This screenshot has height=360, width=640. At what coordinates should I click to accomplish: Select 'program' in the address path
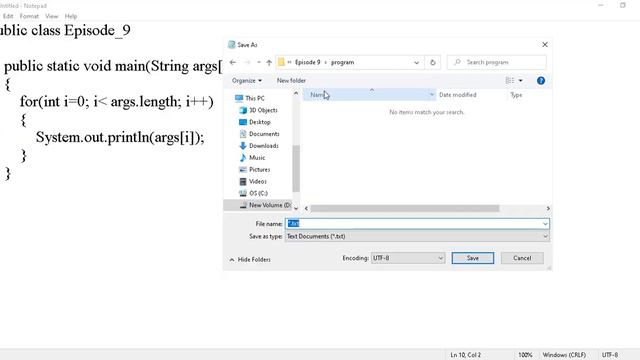pyautogui.click(x=342, y=62)
